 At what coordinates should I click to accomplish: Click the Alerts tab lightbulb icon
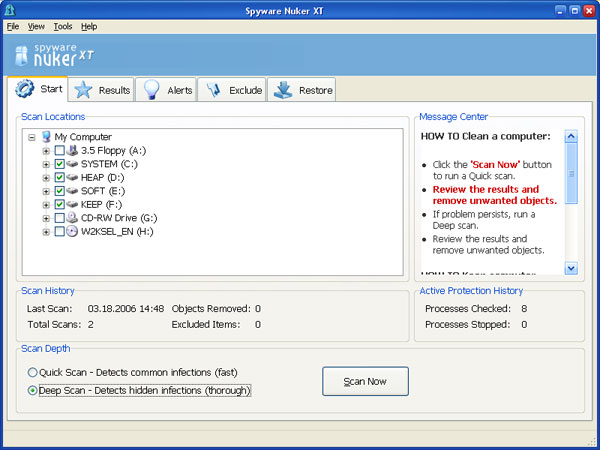151,90
